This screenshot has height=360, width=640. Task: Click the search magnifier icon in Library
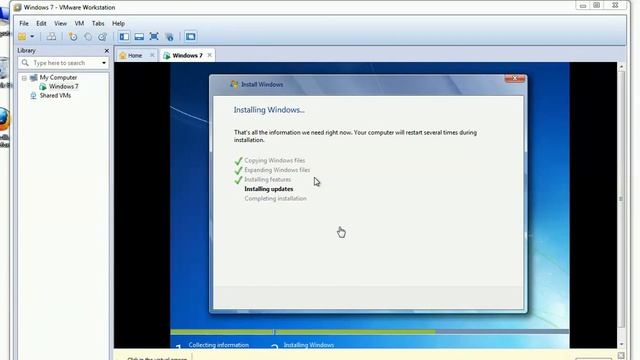pos(25,63)
